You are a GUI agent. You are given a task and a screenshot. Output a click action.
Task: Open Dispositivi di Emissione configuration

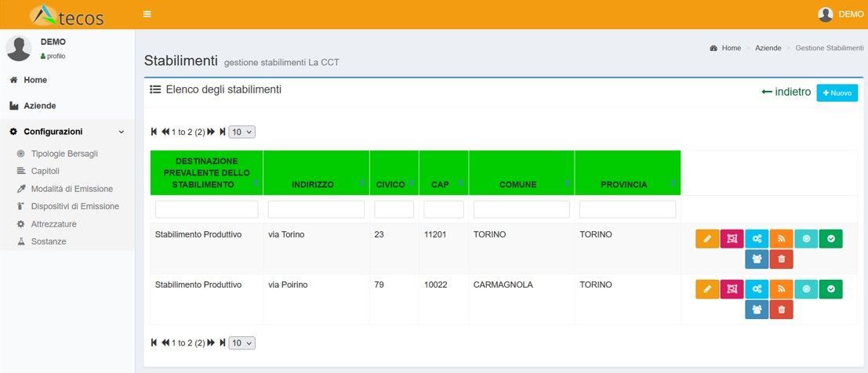click(74, 206)
